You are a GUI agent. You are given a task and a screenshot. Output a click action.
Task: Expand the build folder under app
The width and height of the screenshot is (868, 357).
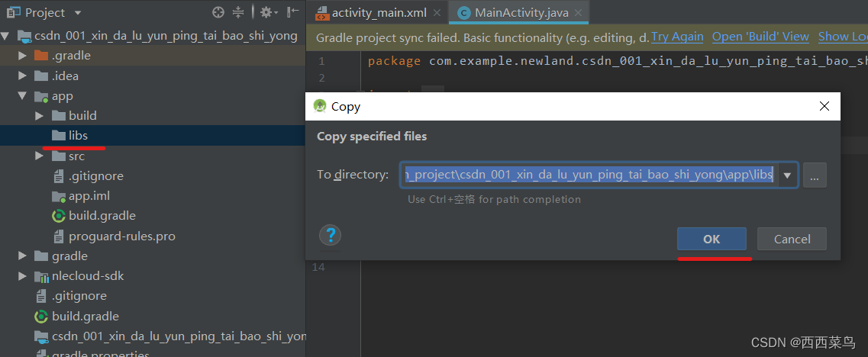point(39,116)
